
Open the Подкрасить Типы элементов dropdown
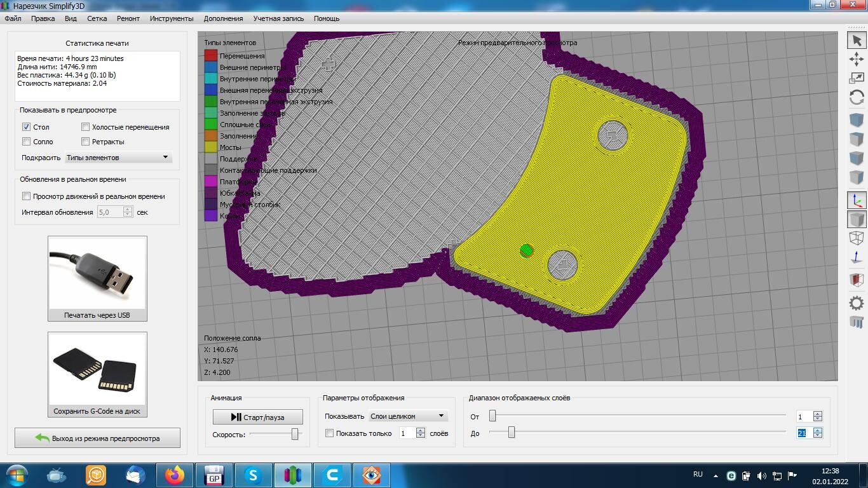(x=118, y=158)
